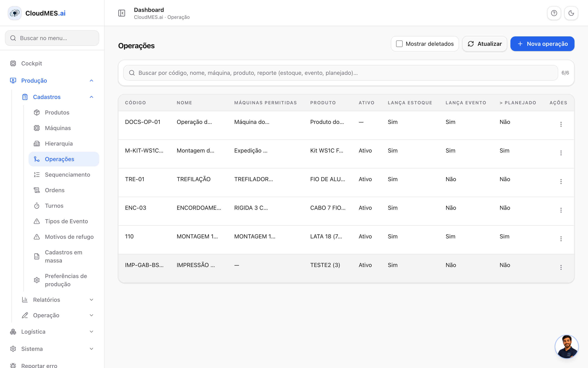Expand the Relatórios submenu
Viewport: 588px width, 368px height.
(91, 300)
